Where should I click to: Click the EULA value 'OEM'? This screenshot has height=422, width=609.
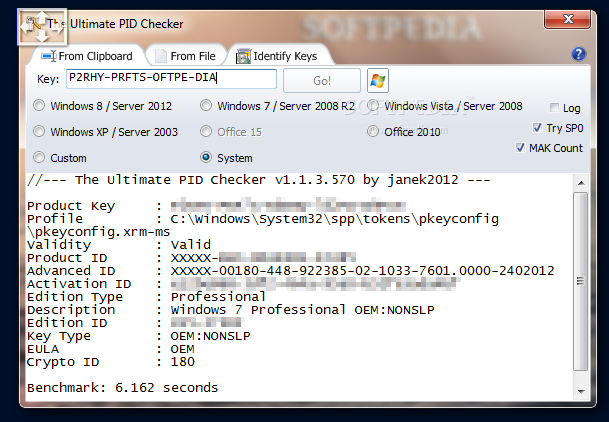click(x=183, y=349)
